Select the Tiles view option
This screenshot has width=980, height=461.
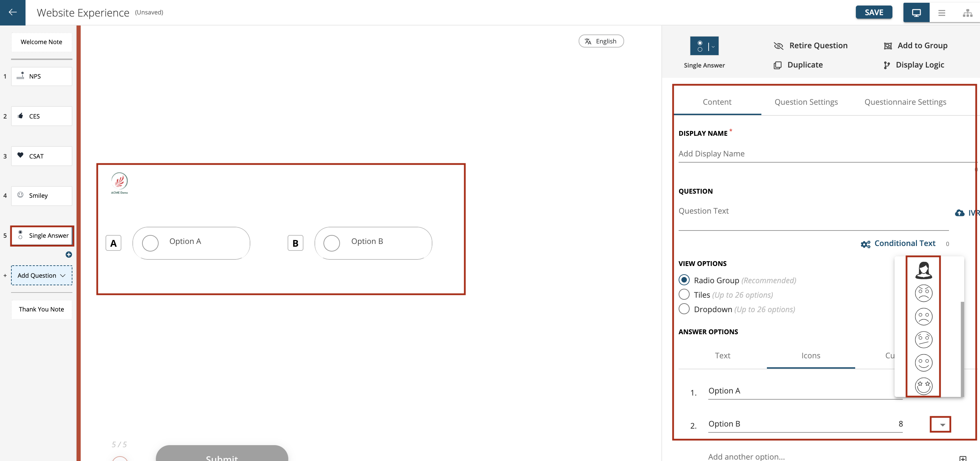click(x=684, y=295)
